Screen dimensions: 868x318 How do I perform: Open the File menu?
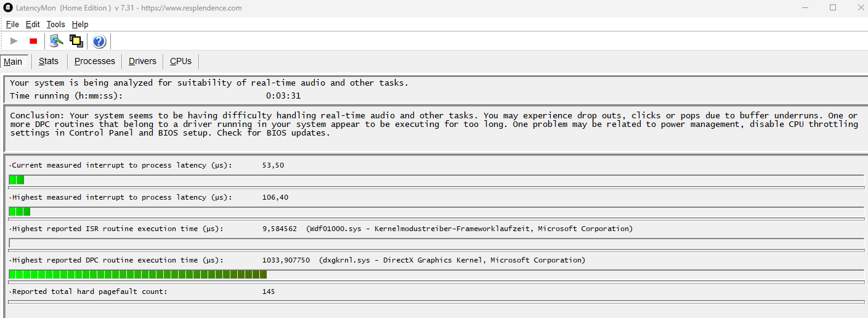[12, 25]
